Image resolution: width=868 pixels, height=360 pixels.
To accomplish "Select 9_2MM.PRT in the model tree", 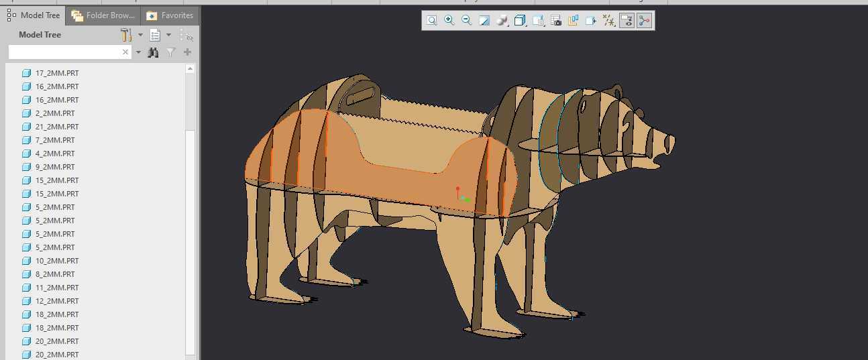I will tap(55, 167).
